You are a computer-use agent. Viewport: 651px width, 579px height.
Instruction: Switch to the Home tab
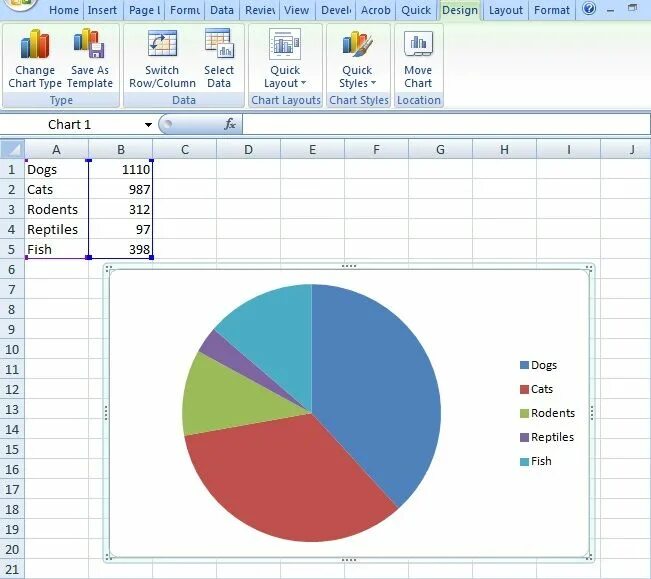[x=64, y=10]
